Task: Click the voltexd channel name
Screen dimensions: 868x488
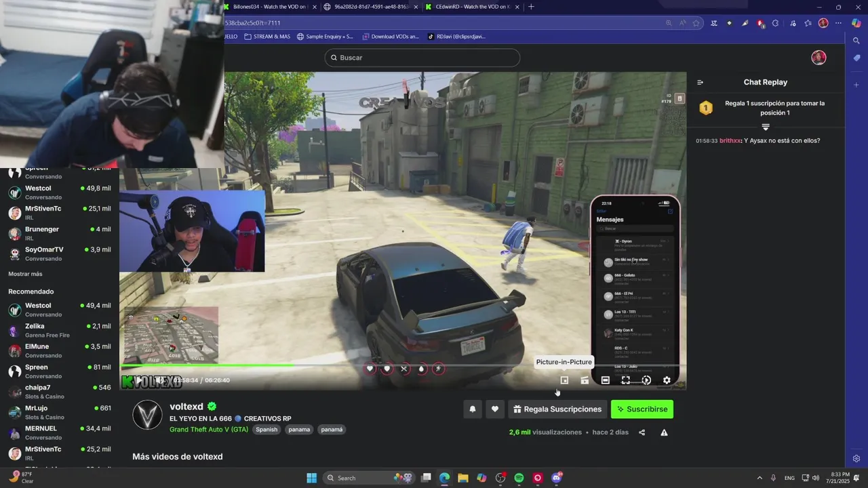Action: point(186,407)
